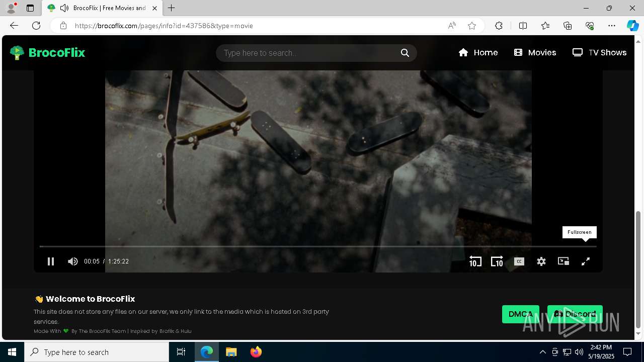View site information lock icon
The image size is (644, 362).
pyautogui.click(x=63, y=26)
